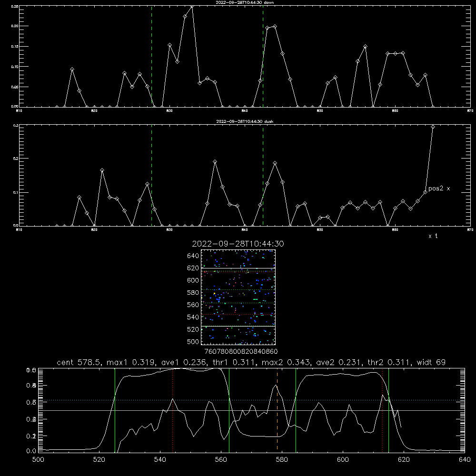The width and height of the screenshot is (476, 476).
Task: Click y-axis label 0.05 of dawn plot
Action: pos(15,87)
